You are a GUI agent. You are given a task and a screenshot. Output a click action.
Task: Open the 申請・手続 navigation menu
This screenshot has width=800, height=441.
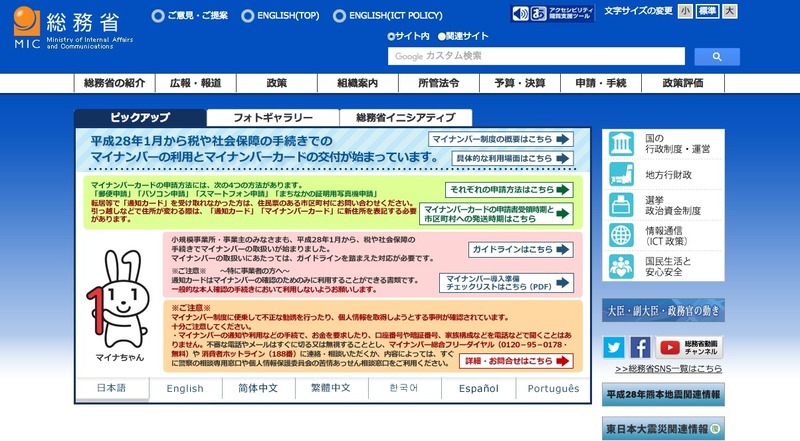[x=601, y=83]
